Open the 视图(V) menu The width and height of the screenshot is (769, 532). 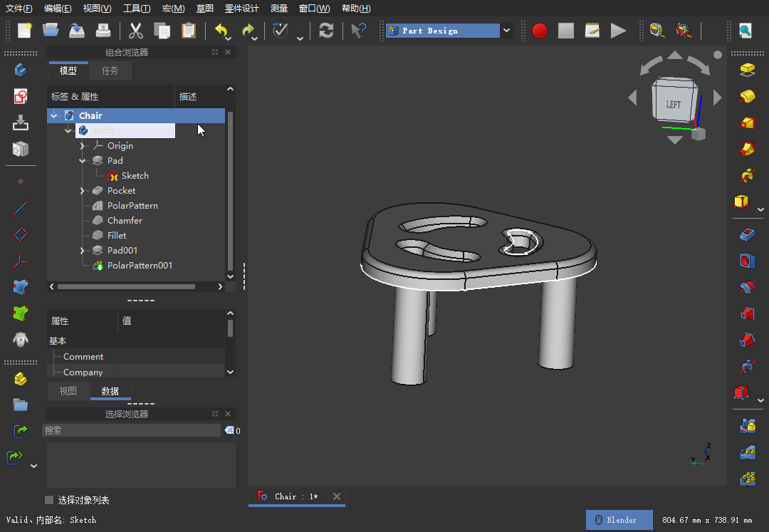(97, 9)
